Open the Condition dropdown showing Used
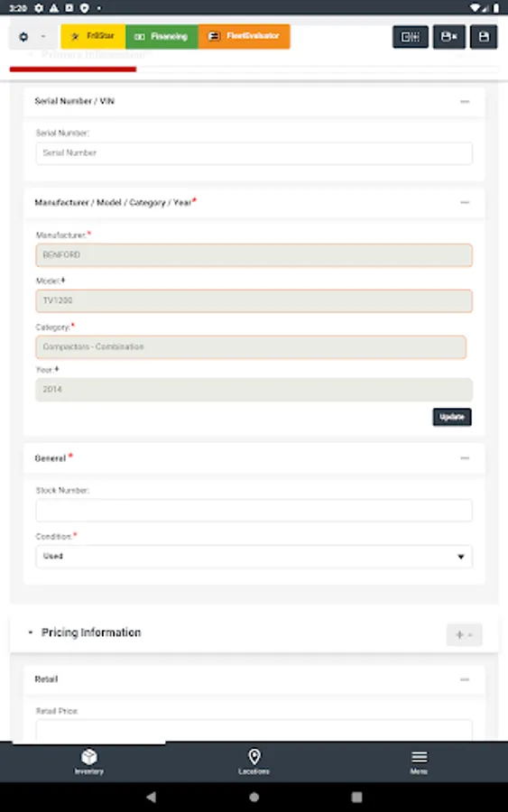This screenshot has width=508, height=812. coord(254,557)
